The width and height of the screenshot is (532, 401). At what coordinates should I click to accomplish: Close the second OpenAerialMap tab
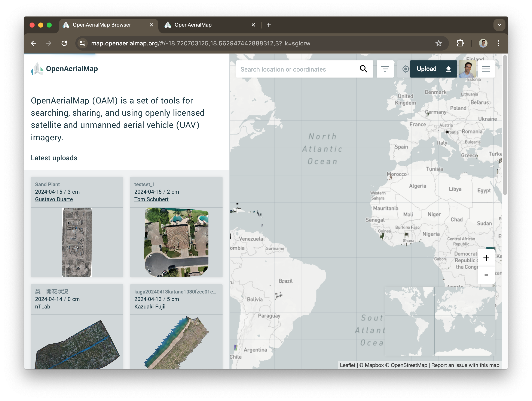coord(253,25)
